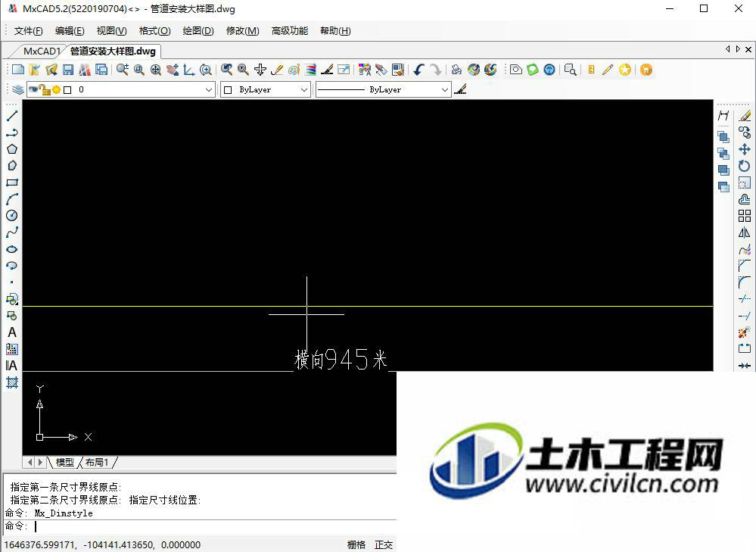Open the ByLayer linetype dropdown
The image size is (756, 552).
tap(445, 90)
